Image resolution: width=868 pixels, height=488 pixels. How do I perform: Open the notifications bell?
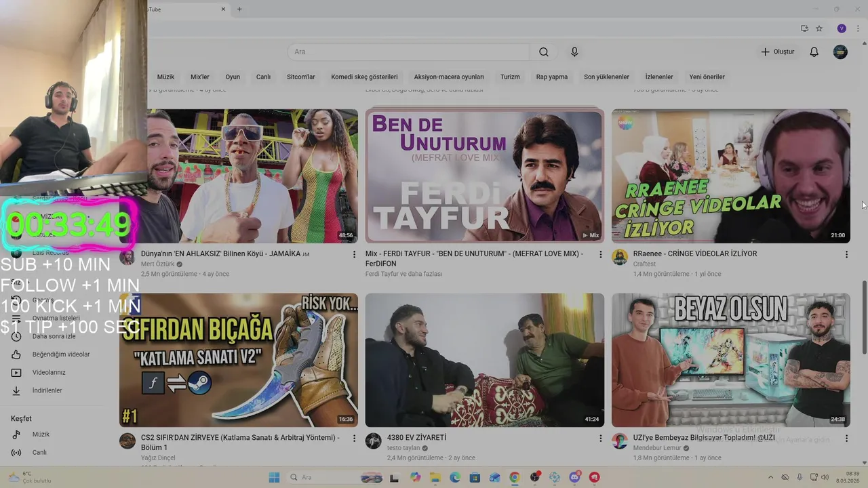(x=814, y=52)
